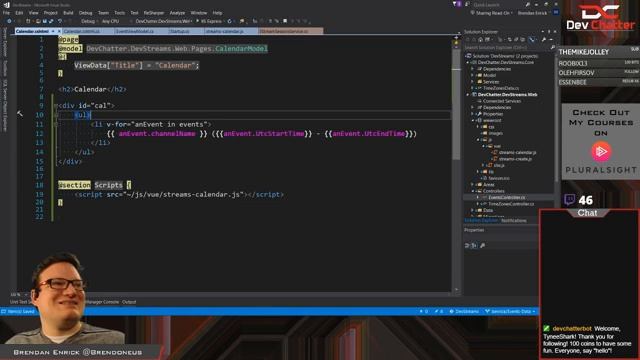
Task: Select the DevChatter.DevStreams.Web project node
Action: pos(507,95)
